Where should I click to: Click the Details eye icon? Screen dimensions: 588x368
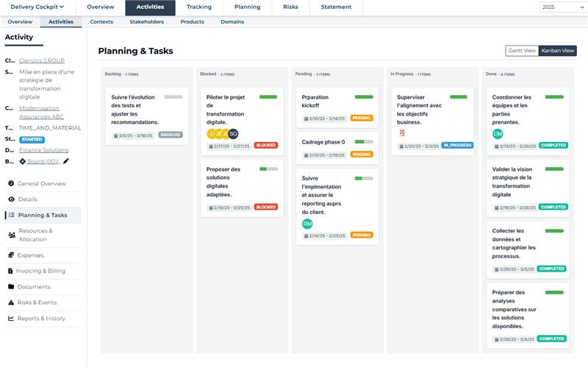point(11,199)
